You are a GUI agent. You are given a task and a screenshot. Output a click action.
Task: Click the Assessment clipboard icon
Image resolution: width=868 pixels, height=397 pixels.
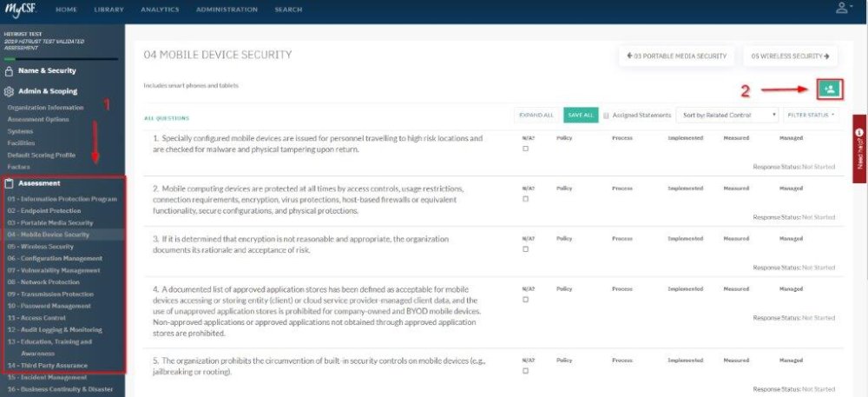click(10, 183)
